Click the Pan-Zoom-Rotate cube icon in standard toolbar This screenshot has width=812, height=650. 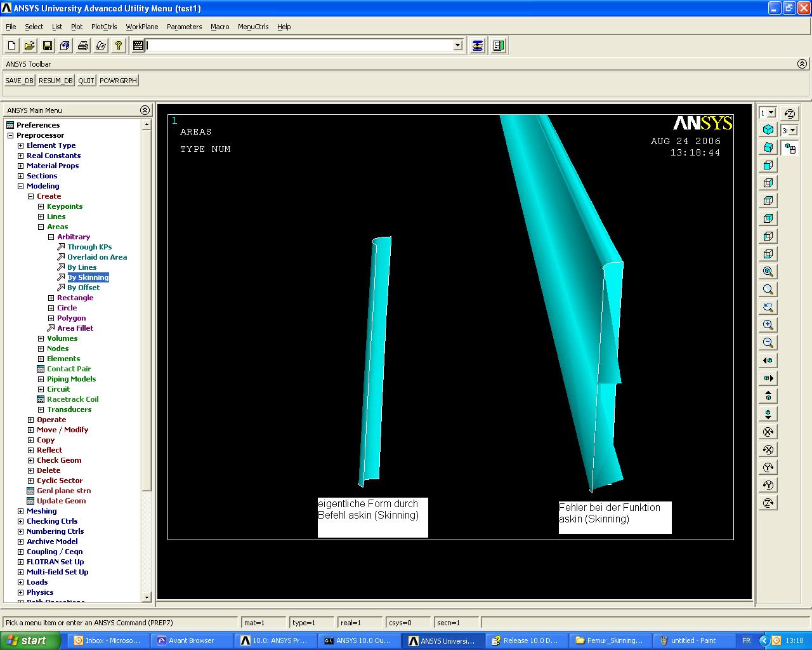pos(65,46)
